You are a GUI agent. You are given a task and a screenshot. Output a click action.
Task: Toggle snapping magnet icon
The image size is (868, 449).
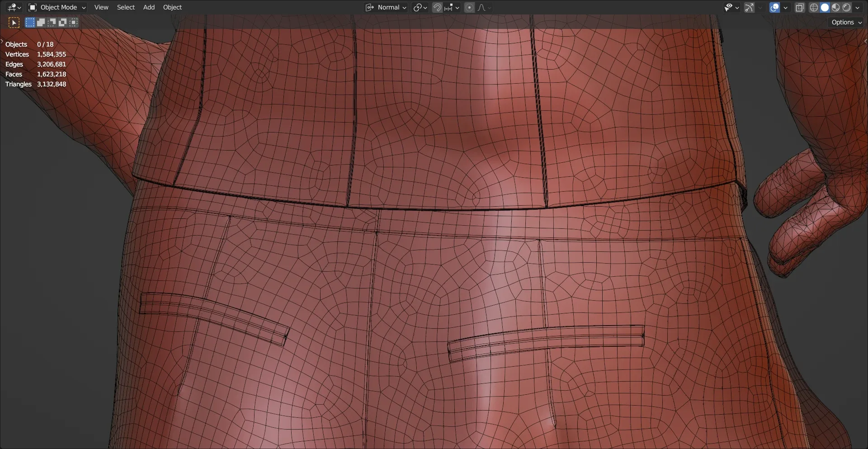pyautogui.click(x=437, y=7)
